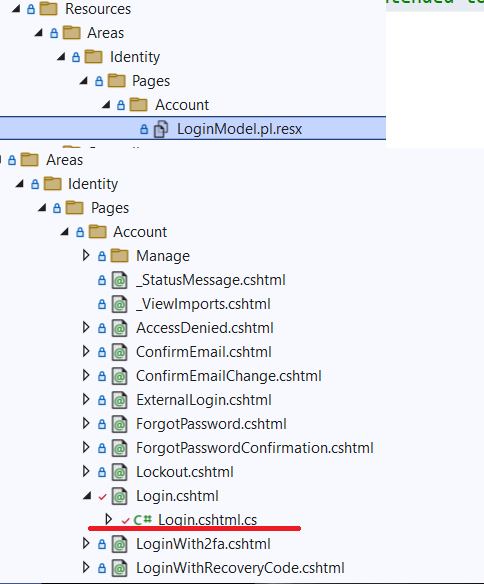The image size is (484, 584).
Task: Select ExternalLogin.cshtml file name
Action: click(x=204, y=400)
